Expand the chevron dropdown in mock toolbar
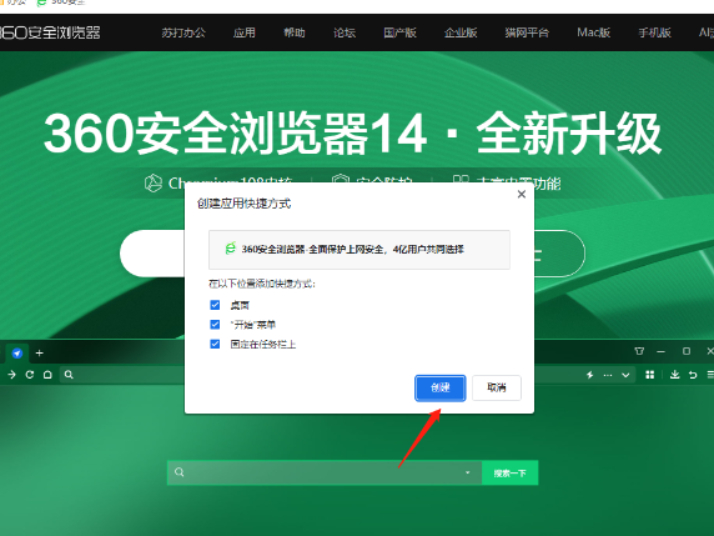The height and width of the screenshot is (536, 714). point(626,375)
